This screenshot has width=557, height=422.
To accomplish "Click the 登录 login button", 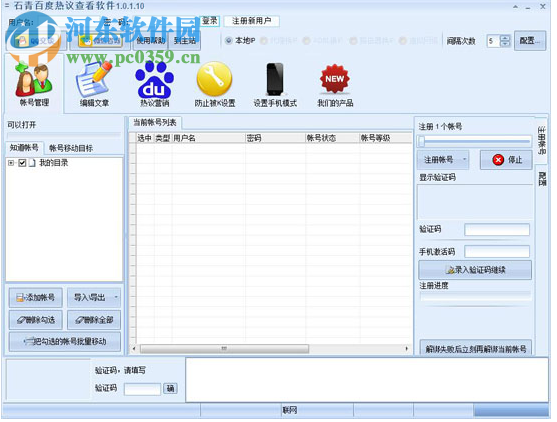I will (x=210, y=21).
